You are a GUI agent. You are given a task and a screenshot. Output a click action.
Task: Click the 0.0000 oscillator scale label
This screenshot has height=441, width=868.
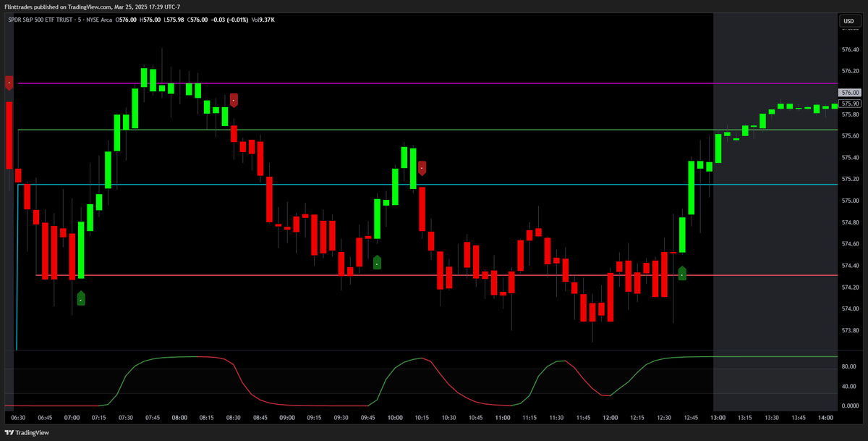click(x=850, y=406)
